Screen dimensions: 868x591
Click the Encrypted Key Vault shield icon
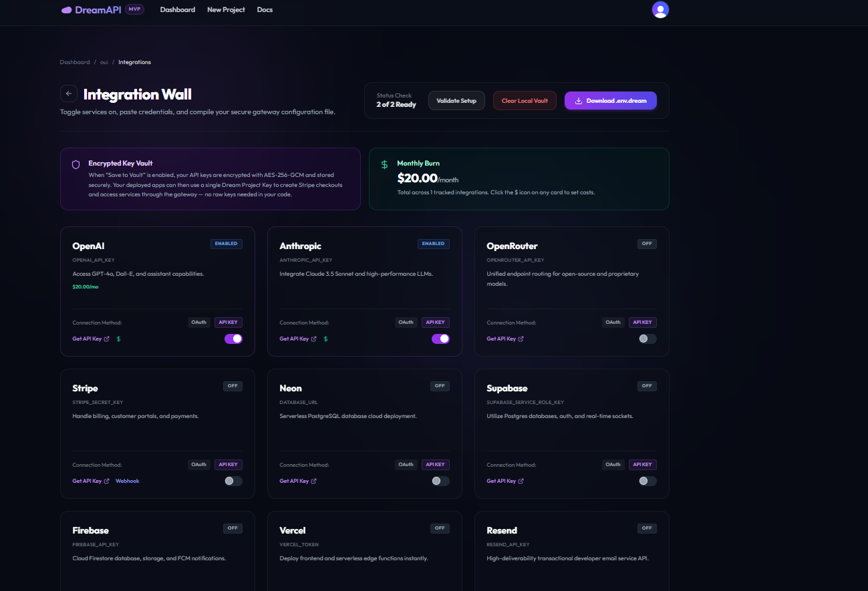(76, 164)
